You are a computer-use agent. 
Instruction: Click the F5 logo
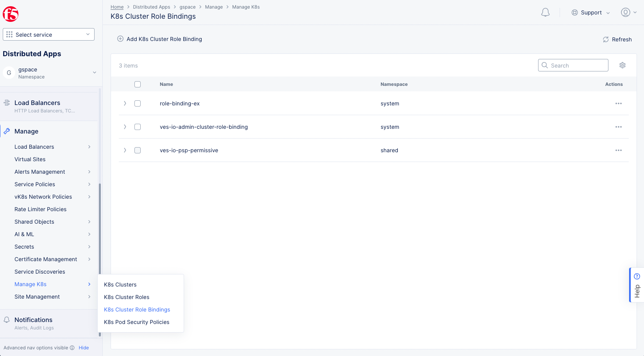click(11, 14)
